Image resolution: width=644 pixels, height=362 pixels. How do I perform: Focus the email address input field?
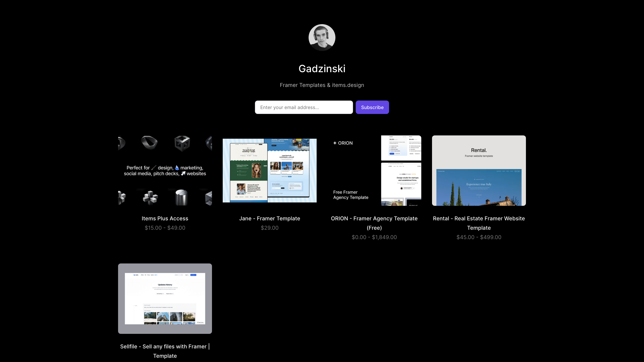(x=303, y=107)
